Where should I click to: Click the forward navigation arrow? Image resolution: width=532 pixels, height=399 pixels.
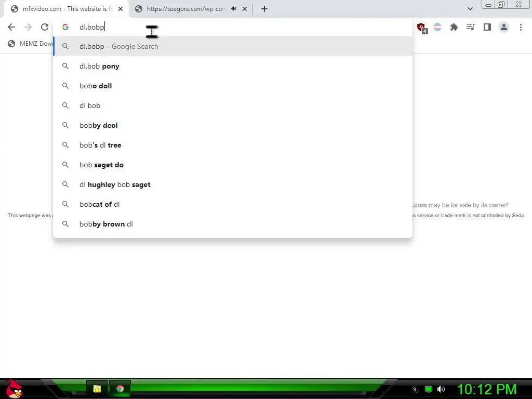pos(28,27)
